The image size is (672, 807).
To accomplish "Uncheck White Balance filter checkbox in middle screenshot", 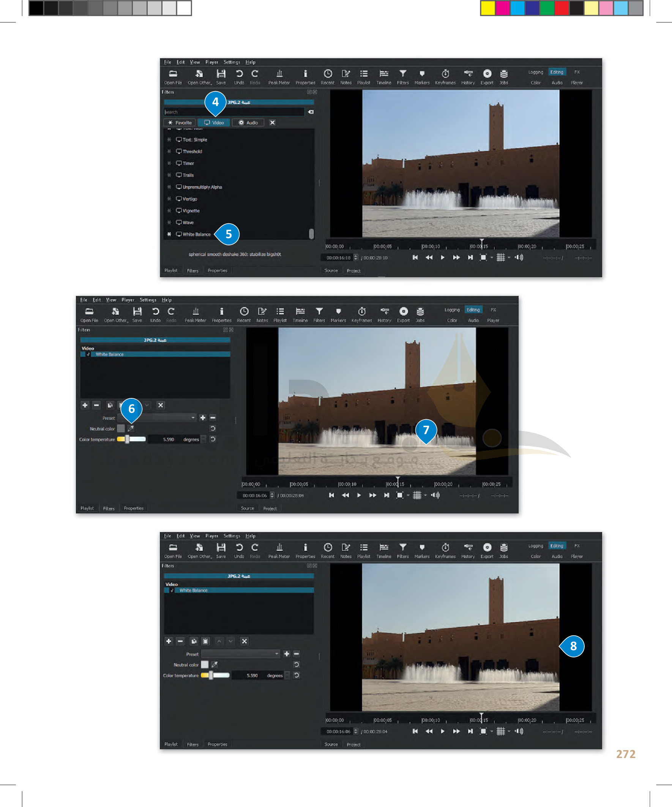I will (x=88, y=354).
